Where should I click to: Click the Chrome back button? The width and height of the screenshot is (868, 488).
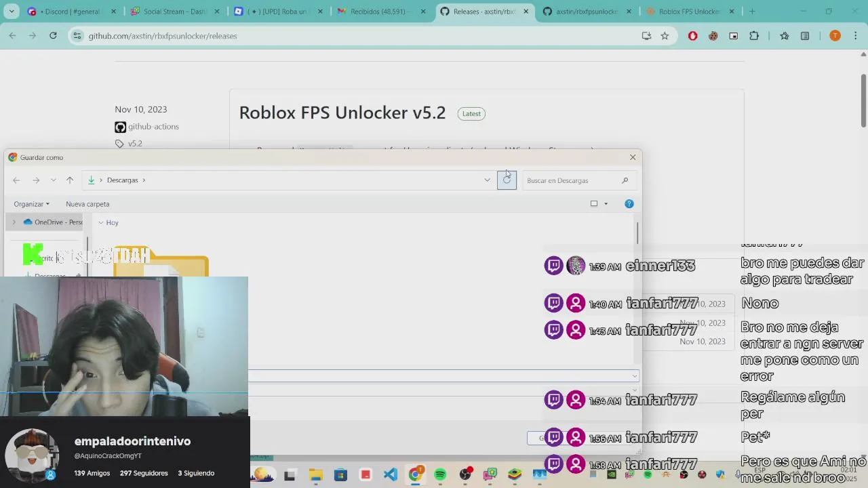coord(12,36)
